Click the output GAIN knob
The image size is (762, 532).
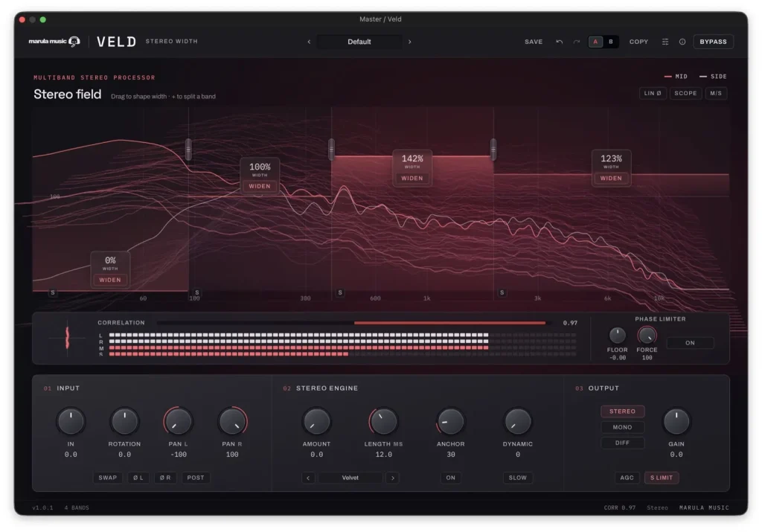point(676,421)
